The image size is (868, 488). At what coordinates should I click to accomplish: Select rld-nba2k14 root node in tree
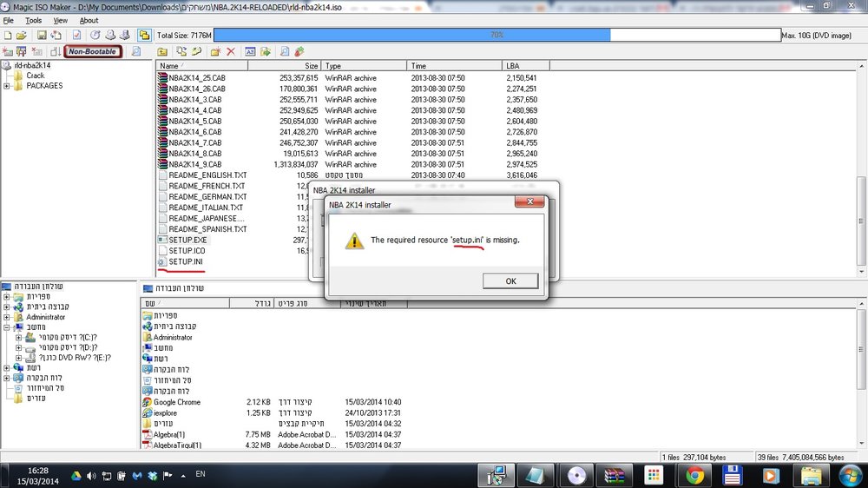32,65
